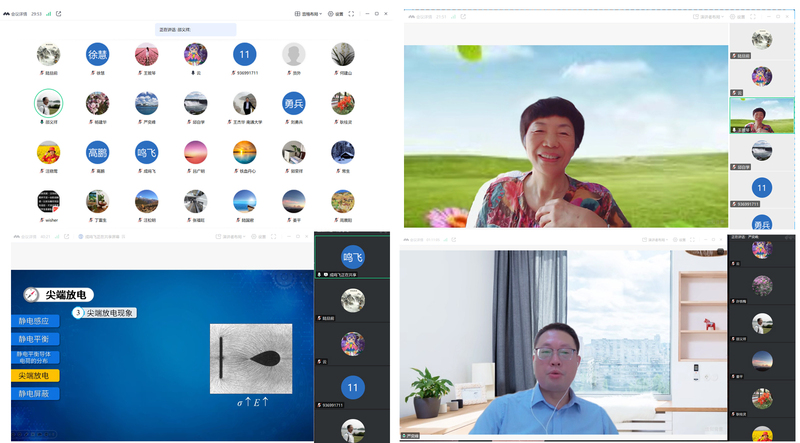Open meeting info logo in woman's video window
The width and height of the screenshot is (800, 443).
[411, 17]
